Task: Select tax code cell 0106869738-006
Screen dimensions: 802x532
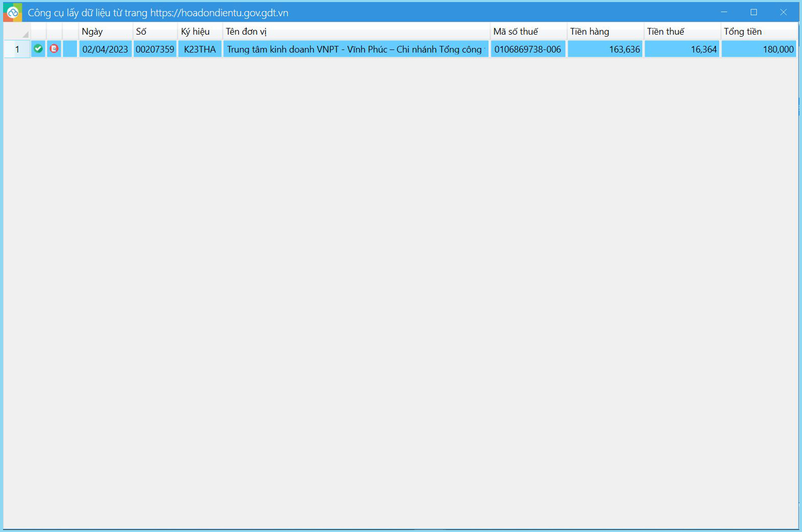Action: pos(528,50)
